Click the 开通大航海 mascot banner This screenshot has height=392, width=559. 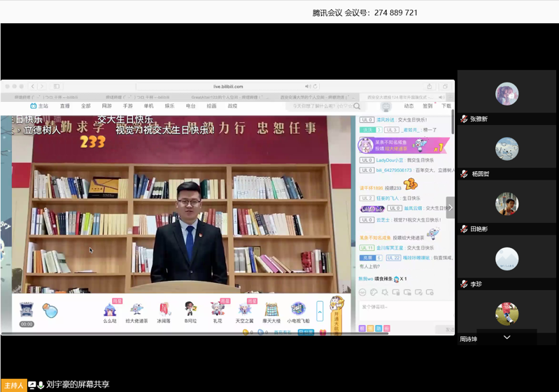pyautogui.click(x=337, y=315)
